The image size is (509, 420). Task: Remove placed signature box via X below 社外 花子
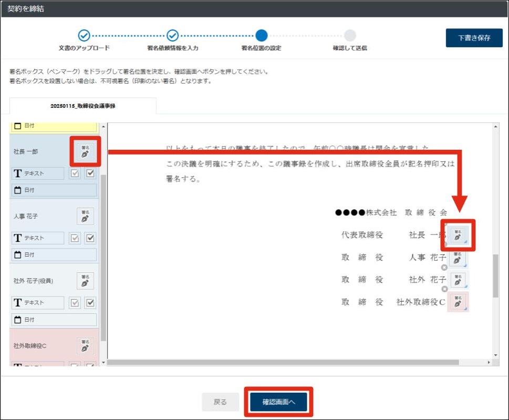click(x=444, y=289)
